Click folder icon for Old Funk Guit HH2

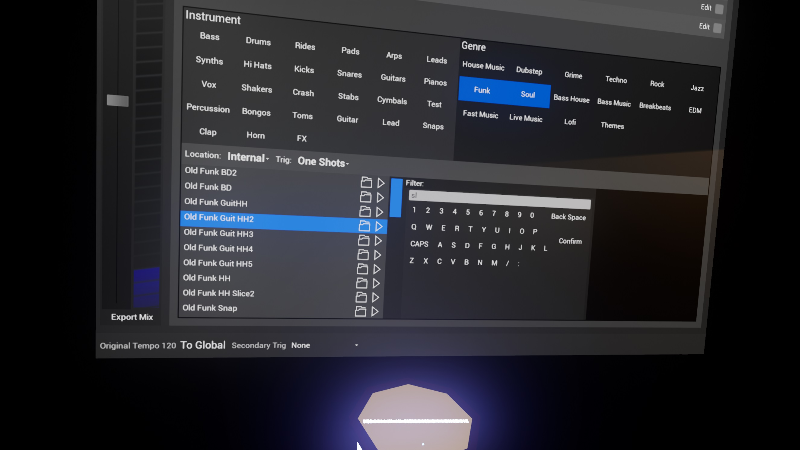tap(365, 226)
